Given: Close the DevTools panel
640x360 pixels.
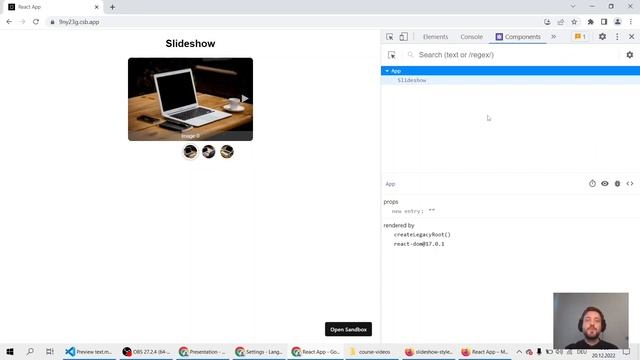Looking at the screenshot, I should pos(631,37).
